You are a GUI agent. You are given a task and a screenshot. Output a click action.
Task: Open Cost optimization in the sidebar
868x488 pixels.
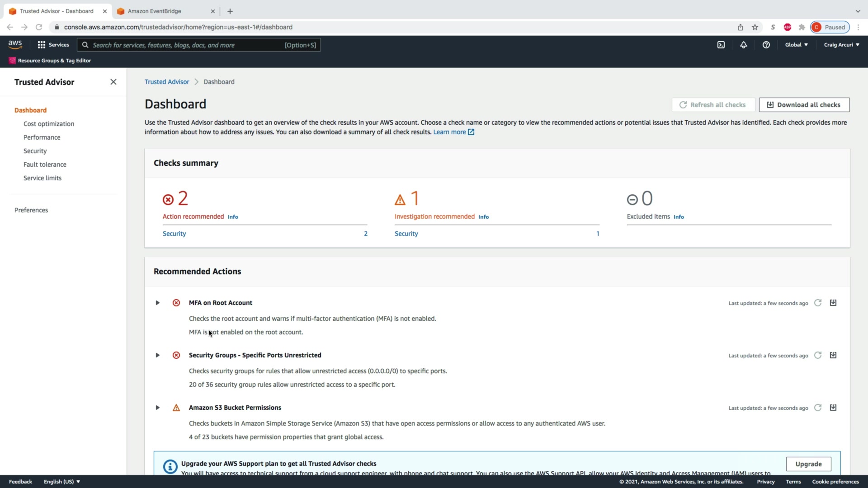coord(49,124)
